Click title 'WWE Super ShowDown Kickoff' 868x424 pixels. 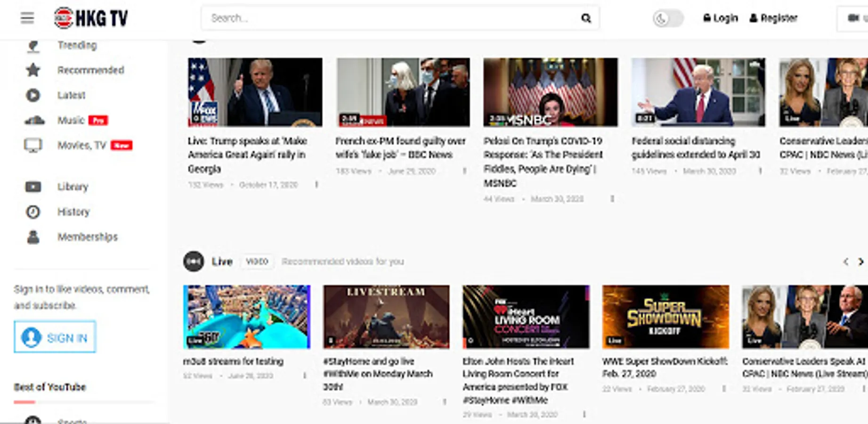click(x=665, y=367)
